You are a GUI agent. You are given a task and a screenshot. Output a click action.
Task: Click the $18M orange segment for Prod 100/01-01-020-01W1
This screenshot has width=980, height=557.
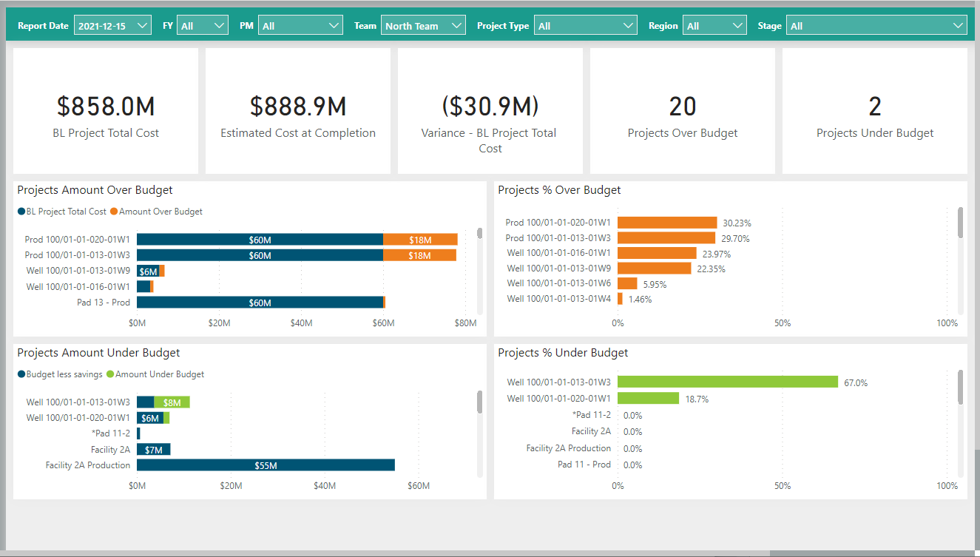tap(420, 240)
